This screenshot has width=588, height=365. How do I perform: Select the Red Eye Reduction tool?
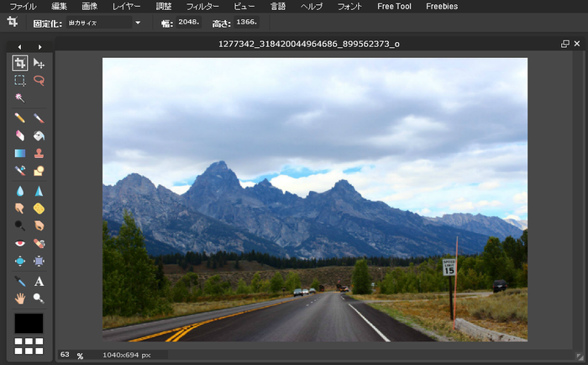20,243
